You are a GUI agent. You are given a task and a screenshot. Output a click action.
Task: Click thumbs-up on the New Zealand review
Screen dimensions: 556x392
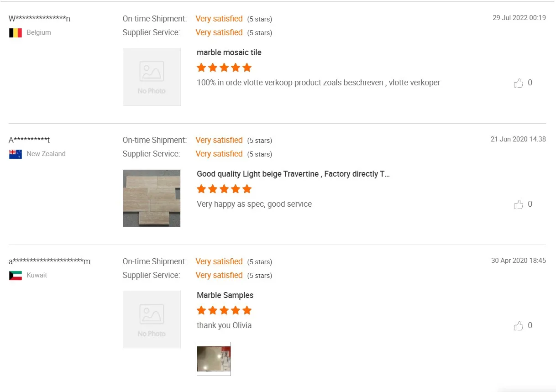[518, 204]
